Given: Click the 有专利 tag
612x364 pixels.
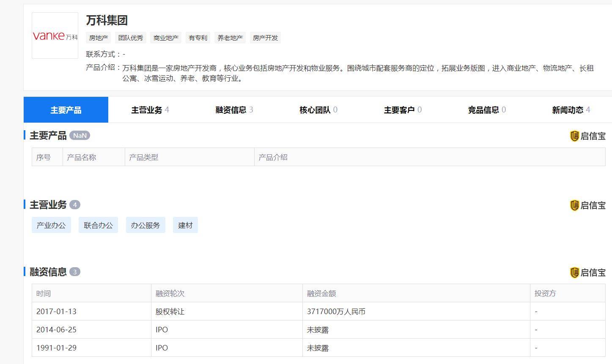Looking at the screenshot, I should pyautogui.click(x=198, y=38).
